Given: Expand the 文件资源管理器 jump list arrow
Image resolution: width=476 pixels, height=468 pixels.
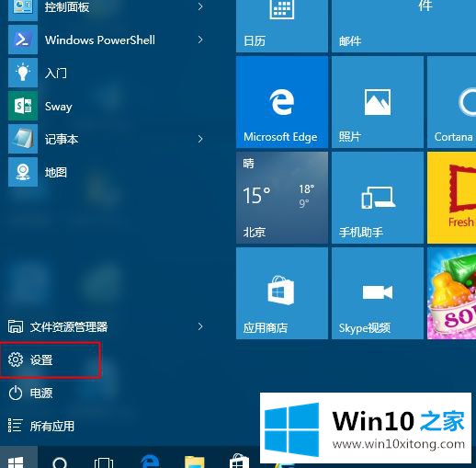Looking at the screenshot, I should pyautogui.click(x=200, y=326).
